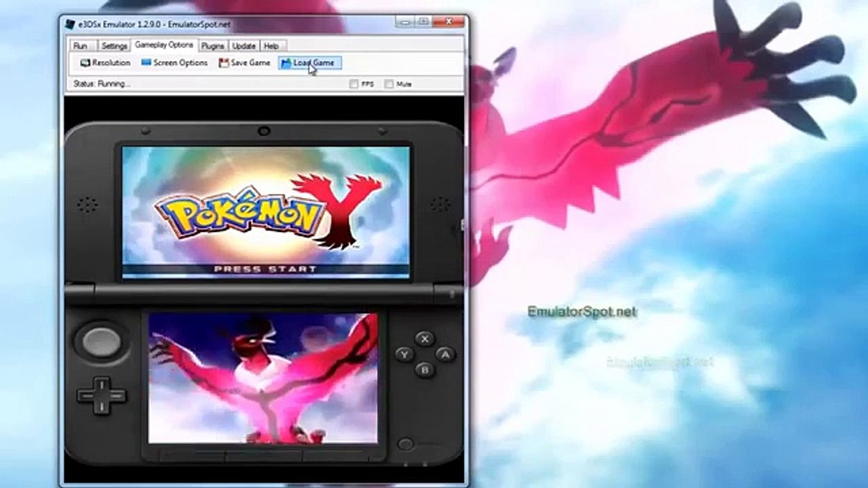Click the Load Game button
Screen dimensions: 868x488
[x=310, y=62]
